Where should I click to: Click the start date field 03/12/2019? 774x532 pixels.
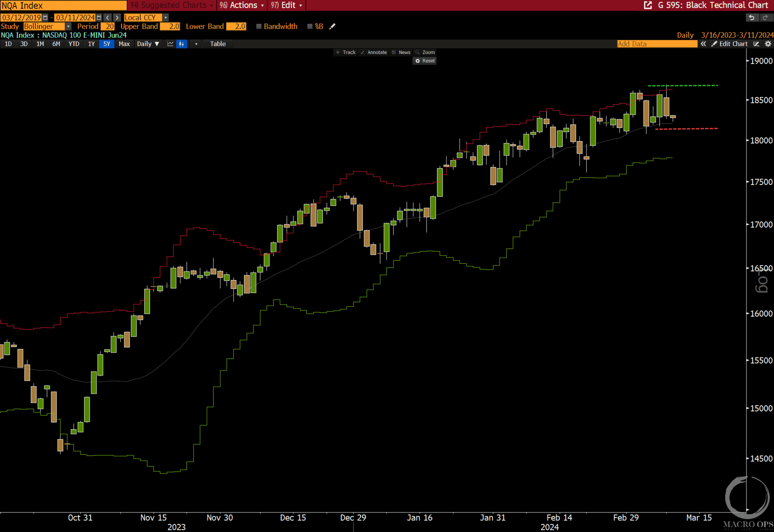[x=21, y=17]
